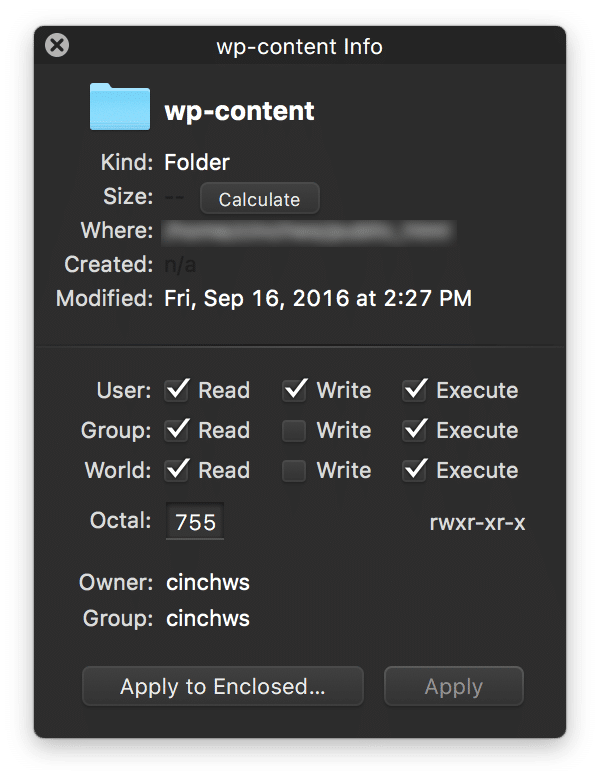Close the wp-content Info window
The image size is (600, 780).
pyautogui.click(x=58, y=45)
